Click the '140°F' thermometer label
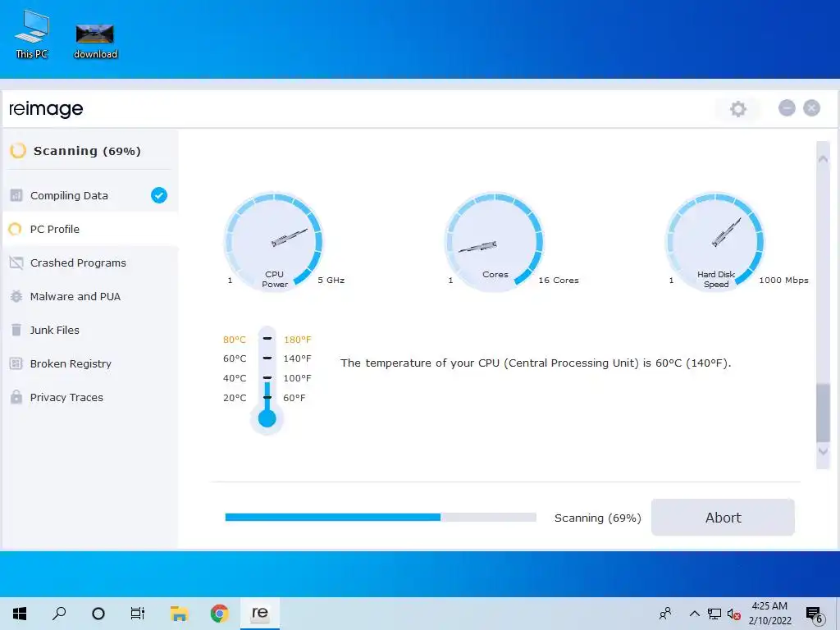Viewport: 840px width, 630px height. point(297,358)
